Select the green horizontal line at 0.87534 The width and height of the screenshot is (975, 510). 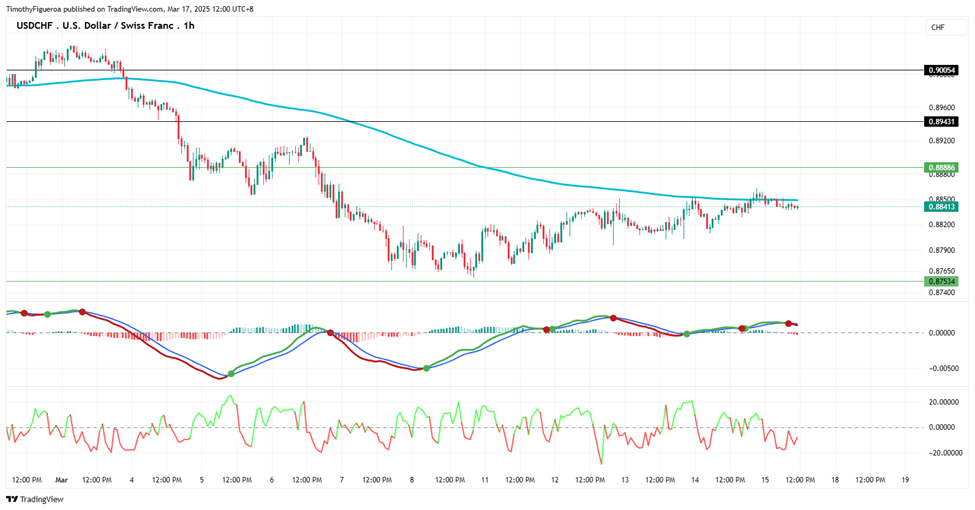pyautogui.click(x=465, y=281)
